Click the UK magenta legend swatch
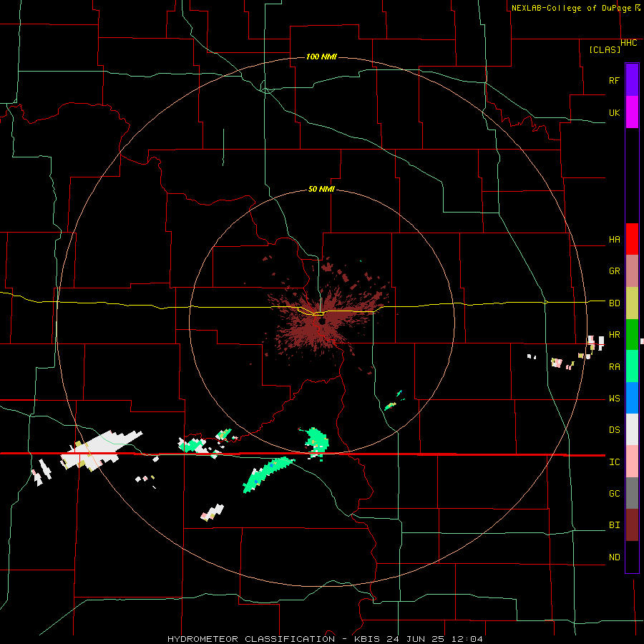 (632, 112)
